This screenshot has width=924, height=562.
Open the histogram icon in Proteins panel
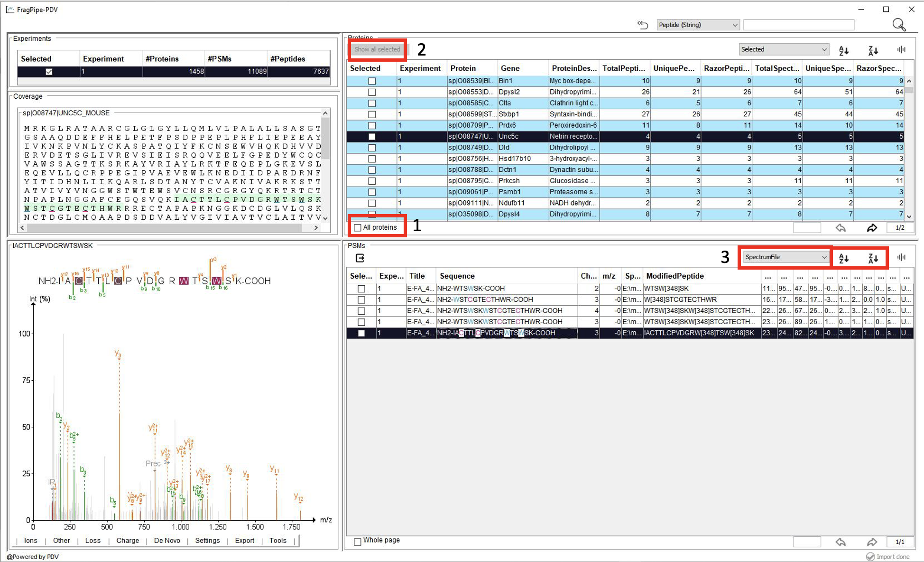(901, 49)
